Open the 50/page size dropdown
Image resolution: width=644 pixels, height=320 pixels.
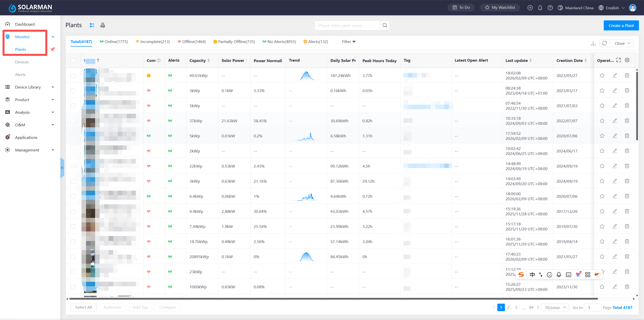(555, 307)
